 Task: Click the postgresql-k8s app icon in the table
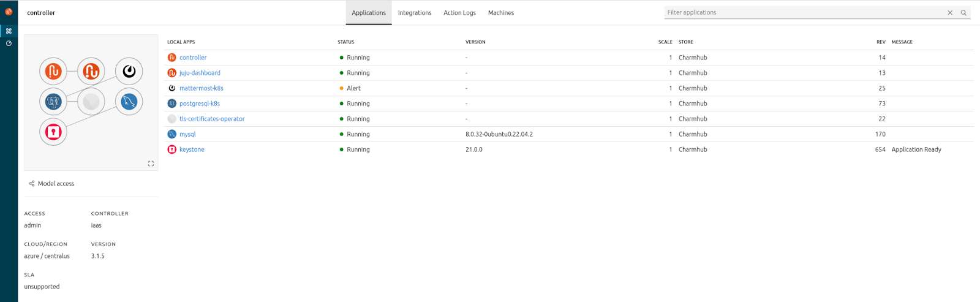pyautogui.click(x=172, y=104)
